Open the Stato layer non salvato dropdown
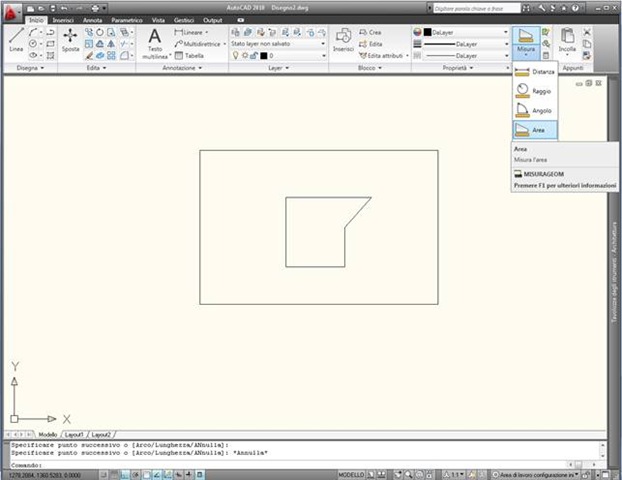 pyautogui.click(x=278, y=44)
